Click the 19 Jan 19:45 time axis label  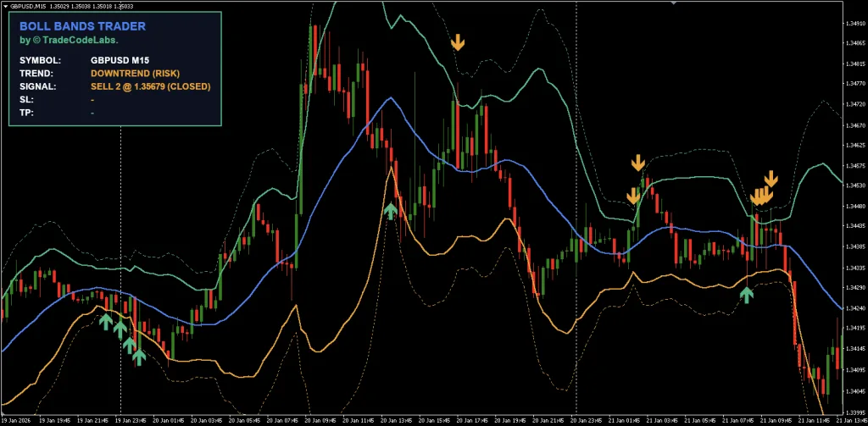click(x=56, y=420)
